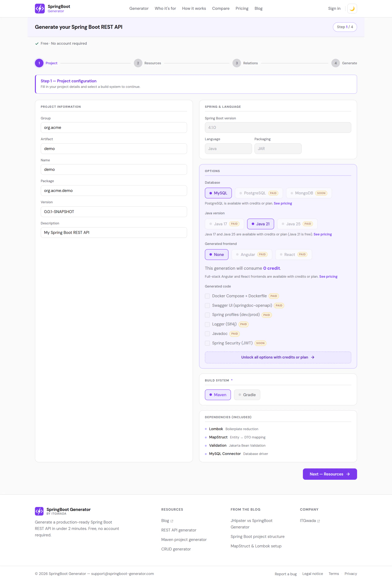This screenshot has height=582, width=392.
Task: Enable Spring Security (JWT) checkbox
Action: (207, 343)
